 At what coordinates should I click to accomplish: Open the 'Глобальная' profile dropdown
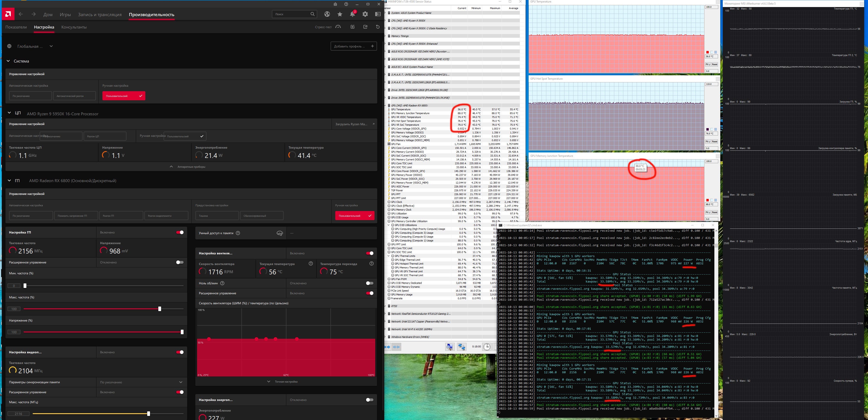point(51,46)
